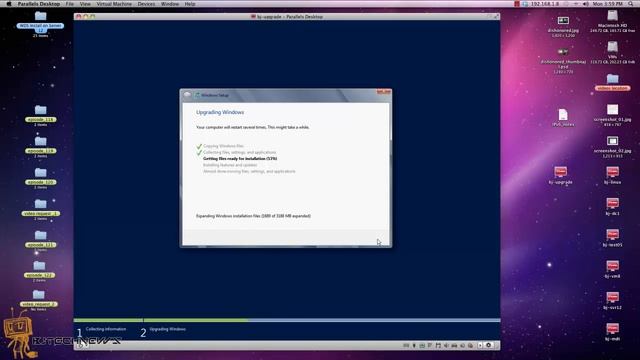Viewport: 640px width, 360px height.
Task: Select the bj-vm8 virtual machine icon
Action: tap(612, 270)
